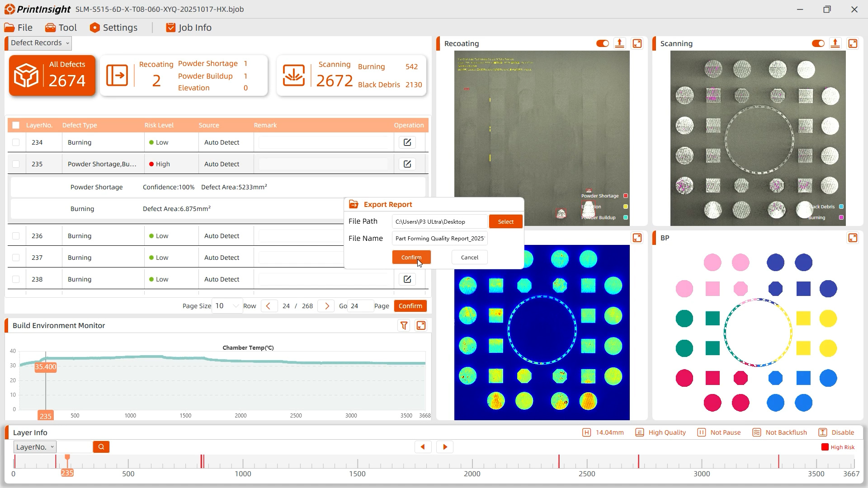Open the Defect Records dropdown
This screenshot has width=868, height=488.
point(40,43)
